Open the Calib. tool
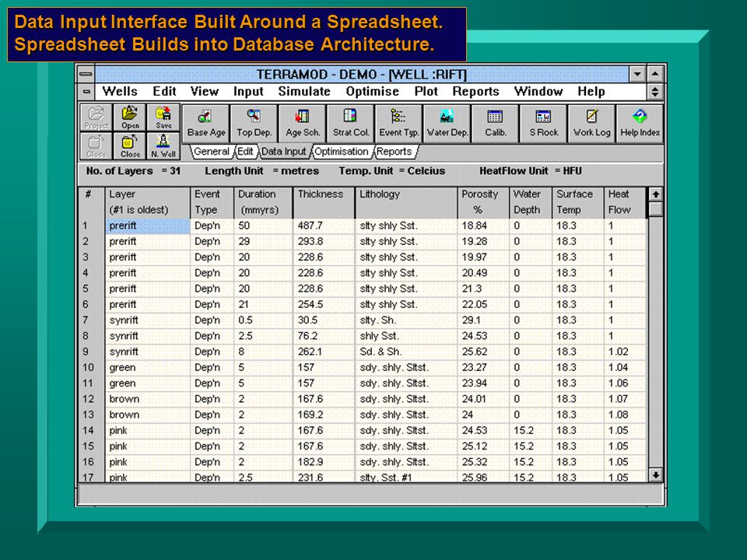The width and height of the screenshot is (747, 560). [x=496, y=124]
